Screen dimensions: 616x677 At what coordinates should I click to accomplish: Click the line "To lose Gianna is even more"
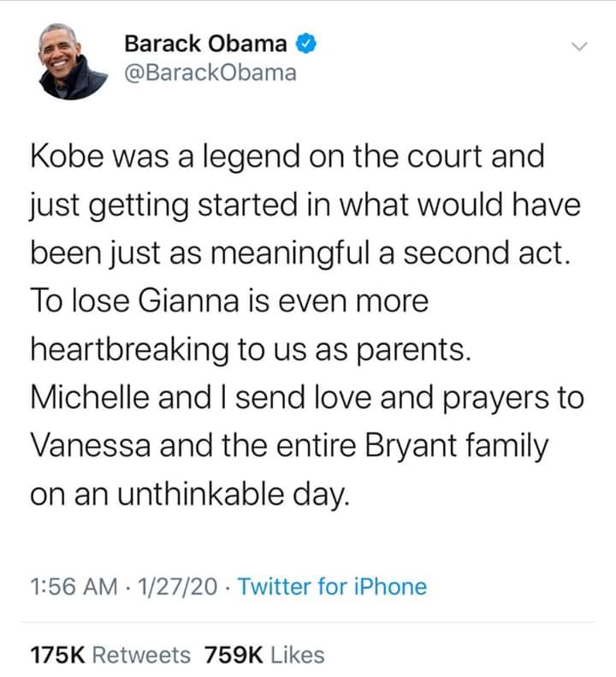click(x=228, y=301)
